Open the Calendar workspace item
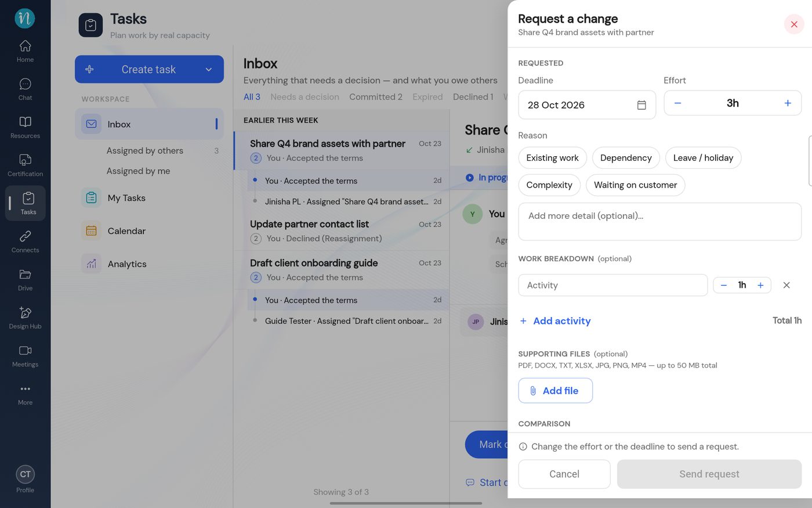Viewport: 812px width, 508px height. pos(149,231)
